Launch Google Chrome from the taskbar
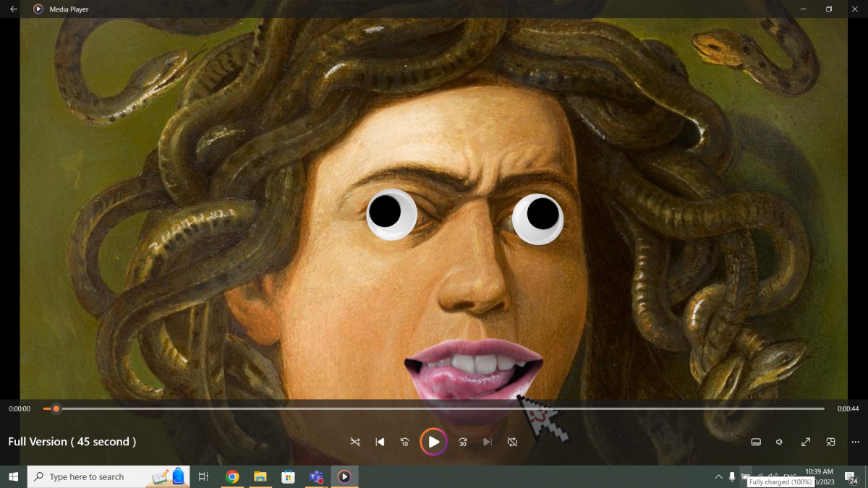Image resolution: width=868 pixels, height=488 pixels. [x=232, y=476]
